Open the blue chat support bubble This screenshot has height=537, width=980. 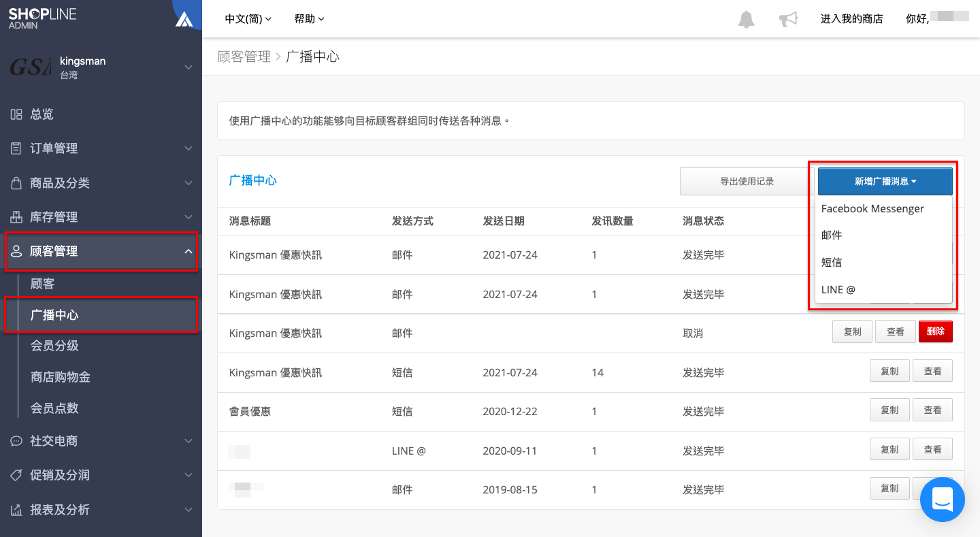point(943,500)
